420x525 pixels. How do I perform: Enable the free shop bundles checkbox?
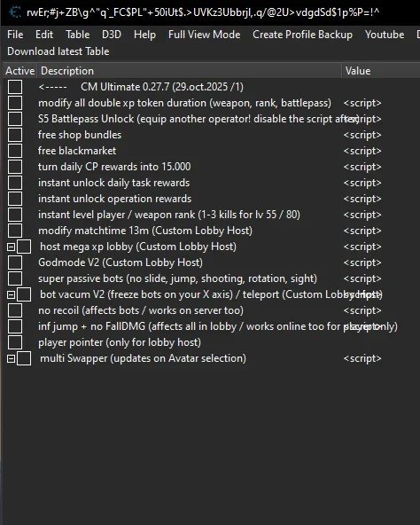[x=15, y=135]
